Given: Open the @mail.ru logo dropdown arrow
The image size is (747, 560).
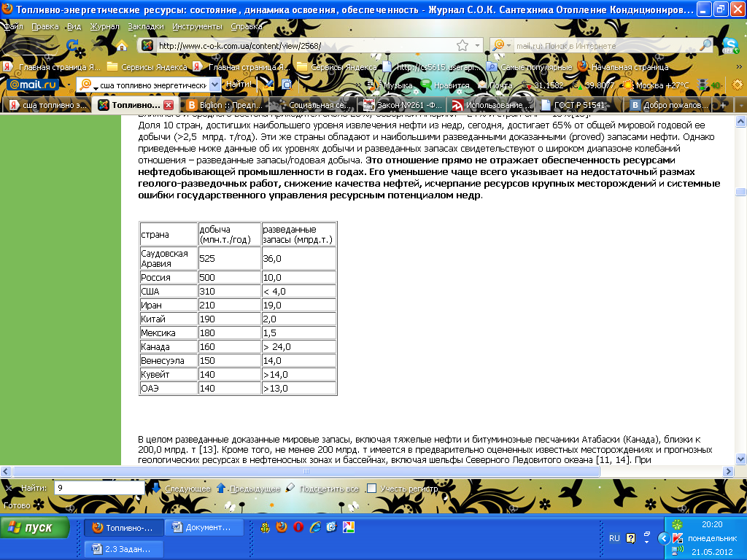Looking at the screenshot, I should tap(69, 85).
